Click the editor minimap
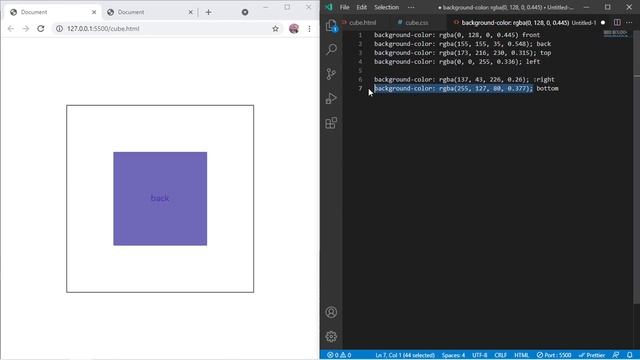 pyautogui.click(x=616, y=33)
